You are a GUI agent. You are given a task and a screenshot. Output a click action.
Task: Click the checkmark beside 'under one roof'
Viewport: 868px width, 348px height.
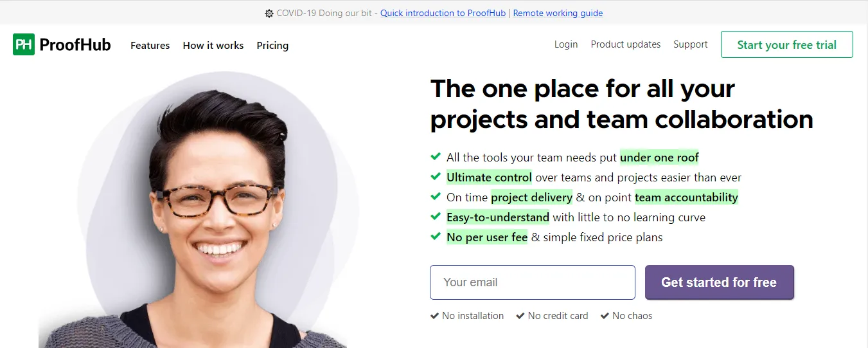pyautogui.click(x=435, y=156)
